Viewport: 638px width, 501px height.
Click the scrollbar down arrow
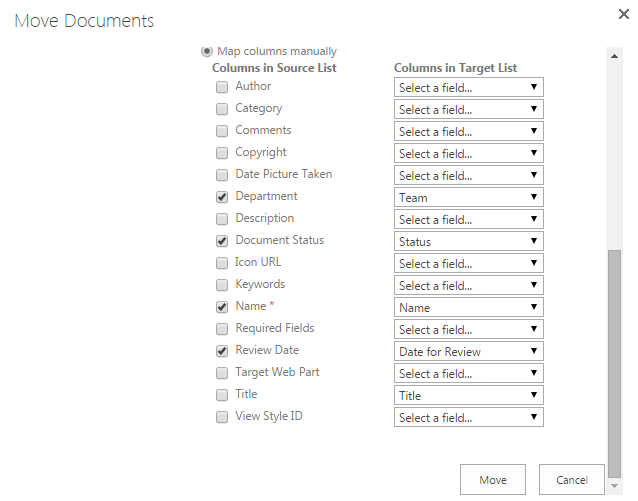click(614, 485)
